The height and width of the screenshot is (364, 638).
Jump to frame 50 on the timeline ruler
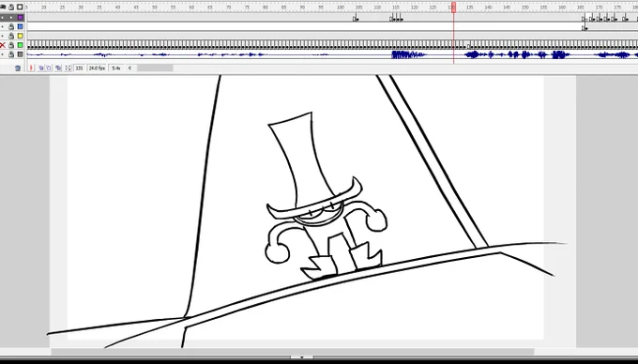155,8
